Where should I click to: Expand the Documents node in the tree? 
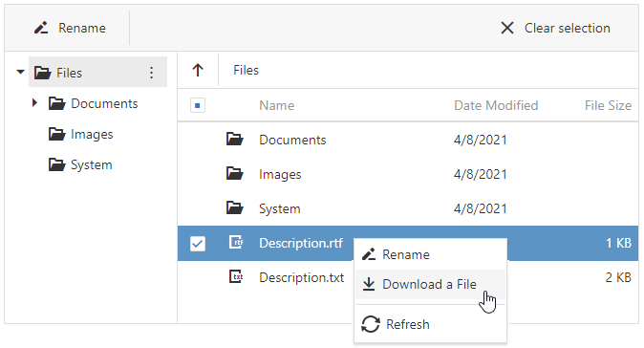[35, 102]
